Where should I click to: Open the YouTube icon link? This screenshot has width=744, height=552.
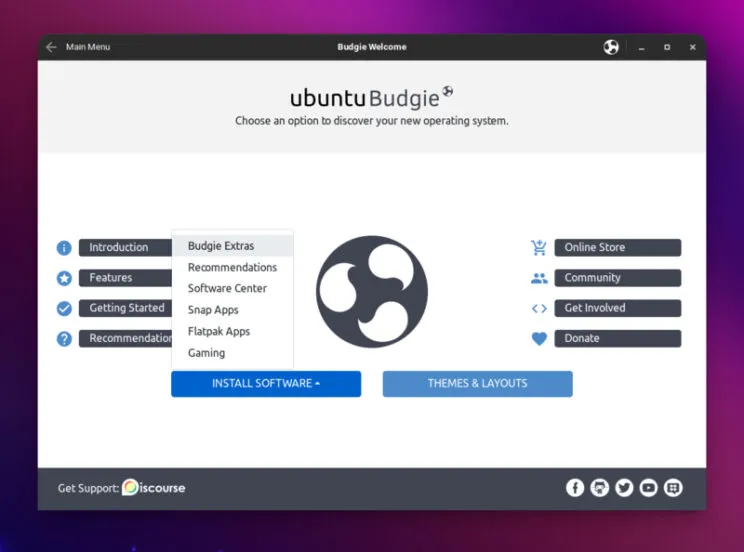pos(649,488)
